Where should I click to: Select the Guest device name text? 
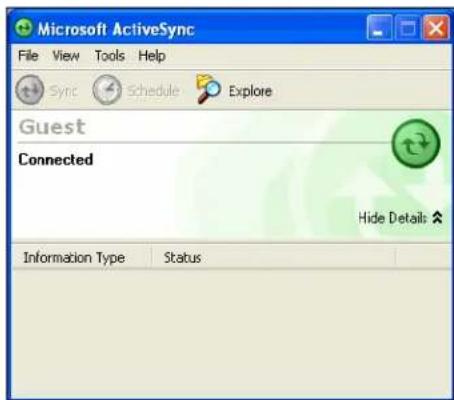(x=52, y=127)
